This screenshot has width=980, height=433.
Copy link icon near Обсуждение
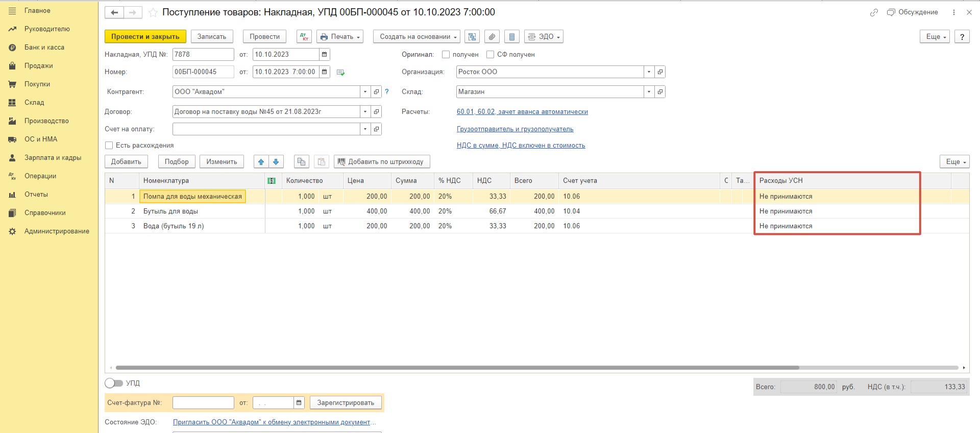point(874,13)
